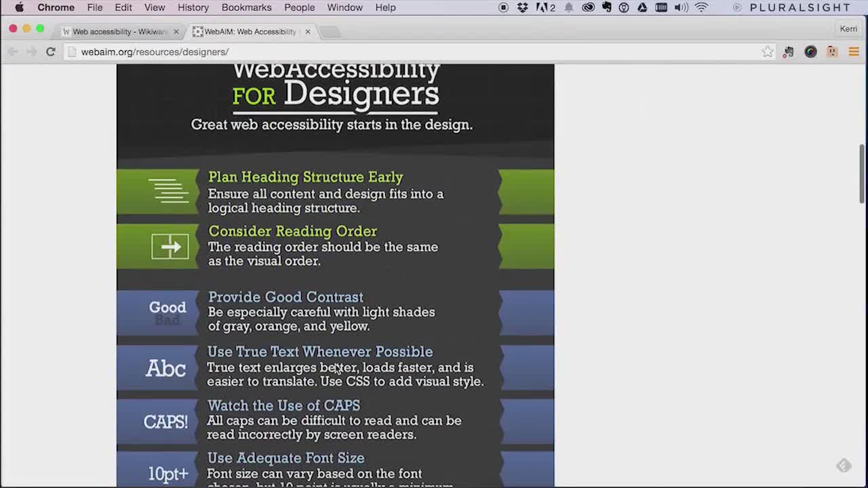The image size is (868, 488).
Task: Close the WebAIM tab
Action: 307,32
